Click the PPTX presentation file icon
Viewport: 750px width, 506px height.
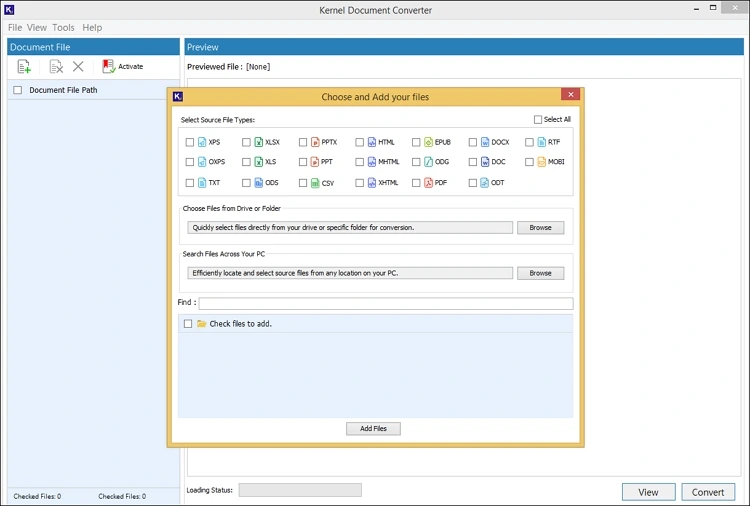click(315, 143)
